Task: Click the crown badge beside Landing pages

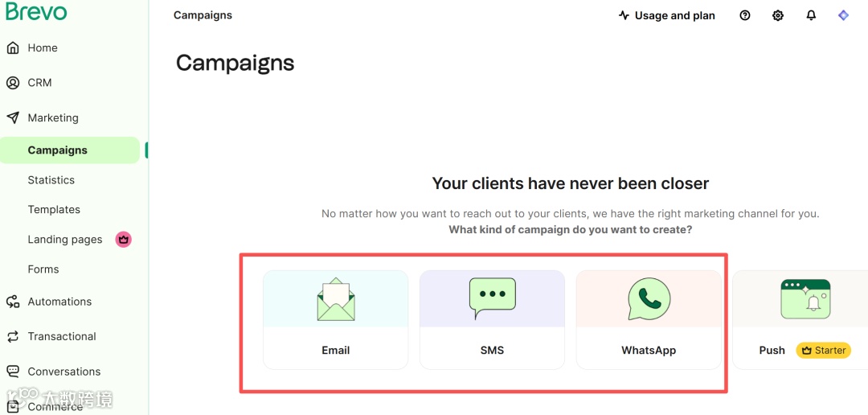Action: coord(124,240)
